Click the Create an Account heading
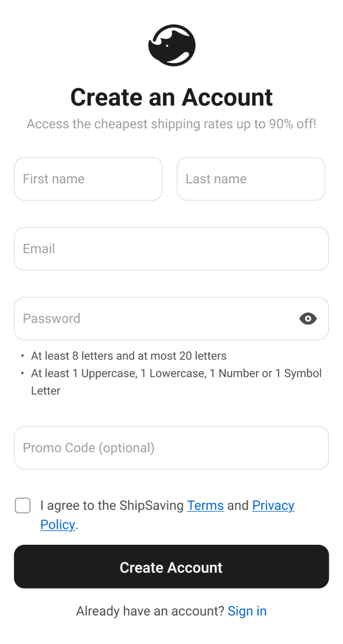343x644 pixels. 171,97
